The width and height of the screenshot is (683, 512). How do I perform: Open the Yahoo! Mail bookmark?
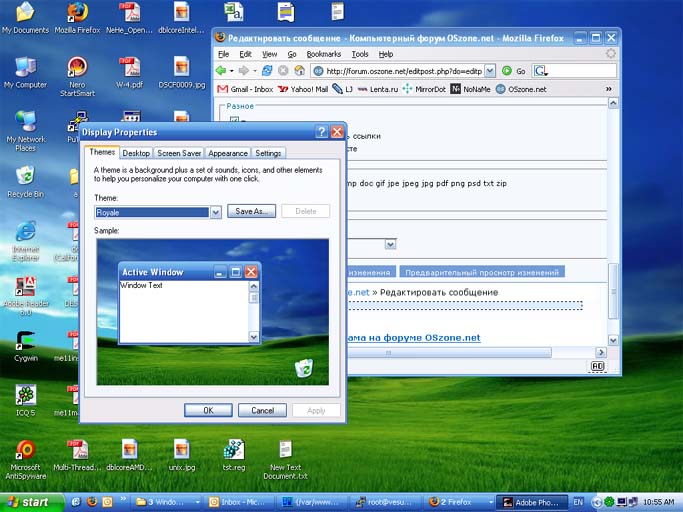coord(303,89)
